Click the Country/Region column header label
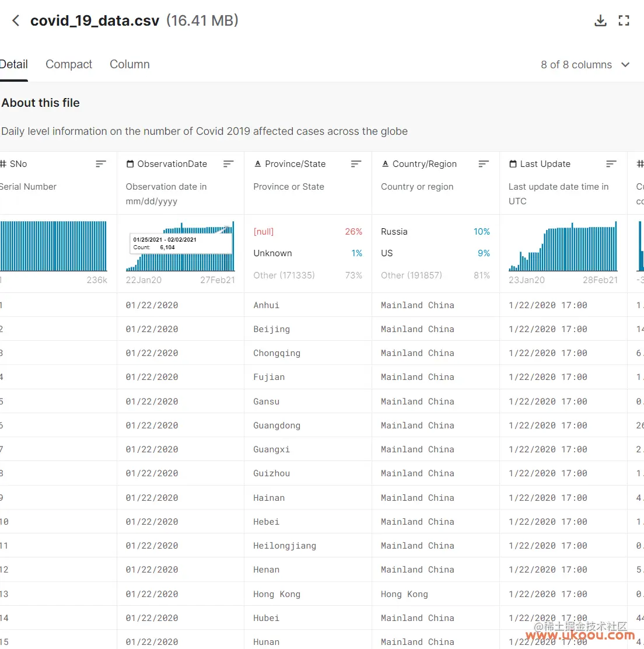This screenshot has height=649, width=644. (x=424, y=164)
